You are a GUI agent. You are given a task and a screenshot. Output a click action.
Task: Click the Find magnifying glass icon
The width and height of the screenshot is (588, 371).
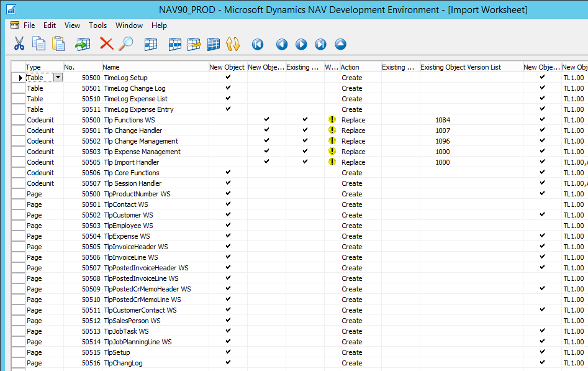(x=126, y=44)
